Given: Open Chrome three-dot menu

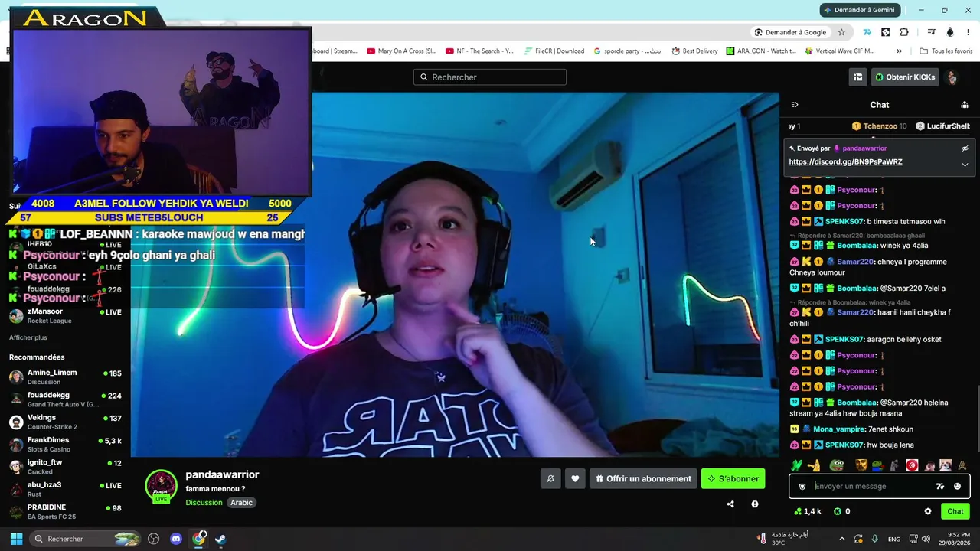Looking at the screenshot, I should [x=969, y=32].
